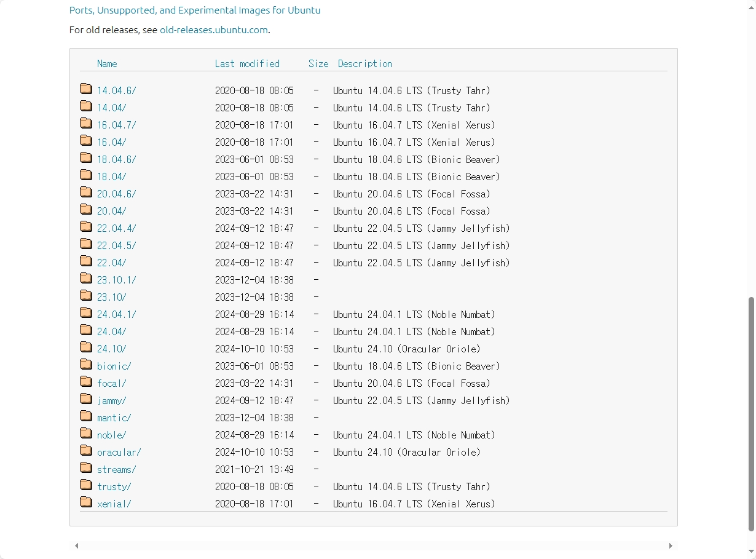Sort listing by Description column
The image size is (756, 559).
365,63
